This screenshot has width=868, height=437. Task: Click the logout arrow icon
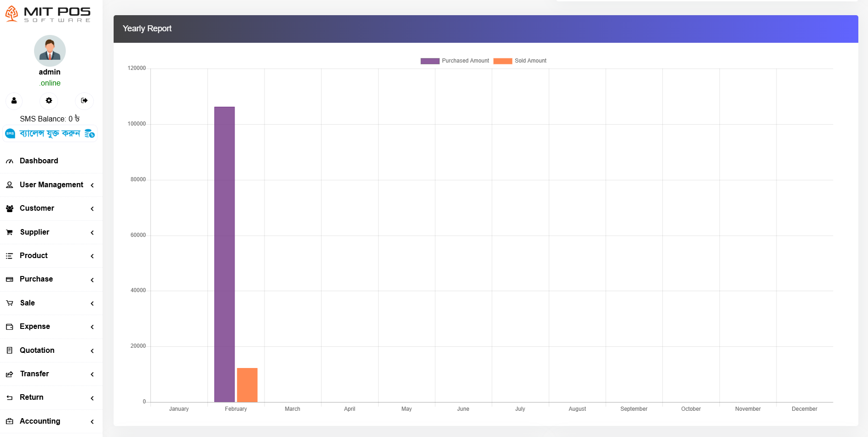coord(84,101)
